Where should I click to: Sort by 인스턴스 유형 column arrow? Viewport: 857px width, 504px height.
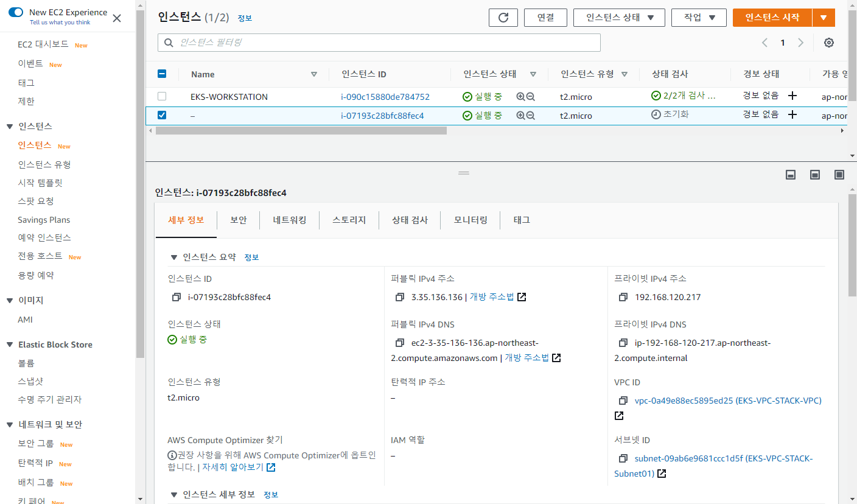point(624,74)
